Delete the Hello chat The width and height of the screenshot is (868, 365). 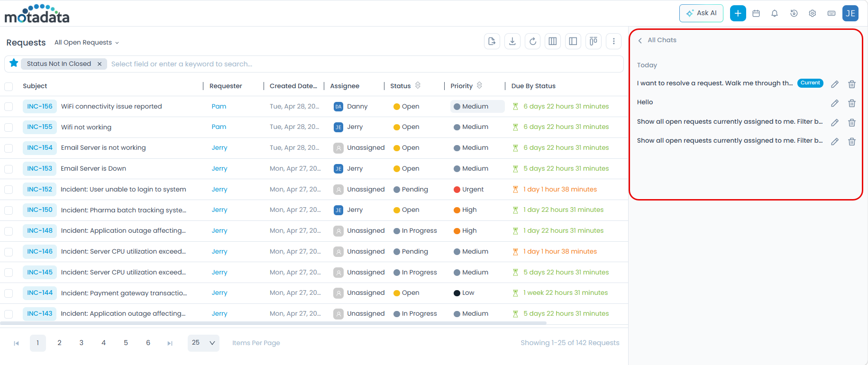pyautogui.click(x=852, y=103)
